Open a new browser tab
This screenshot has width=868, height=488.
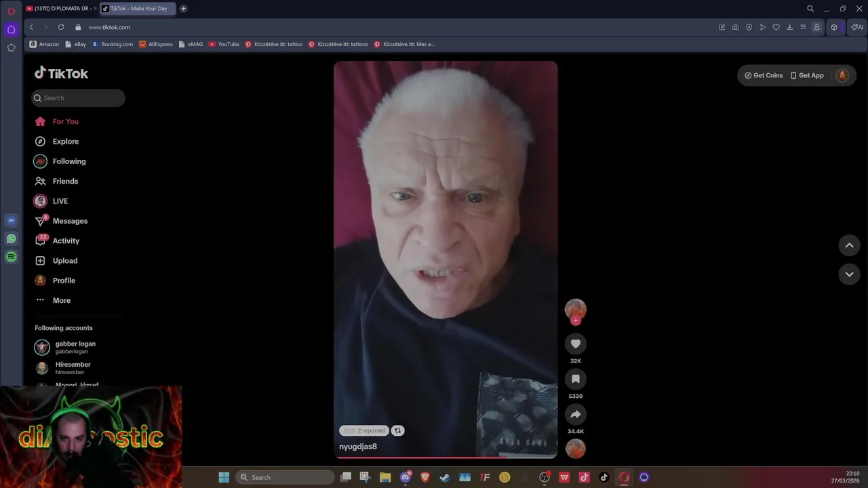[183, 9]
